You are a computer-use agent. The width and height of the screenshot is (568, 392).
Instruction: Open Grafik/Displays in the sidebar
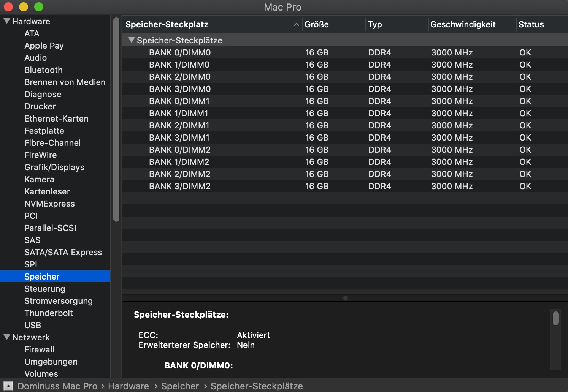pos(55,167)
